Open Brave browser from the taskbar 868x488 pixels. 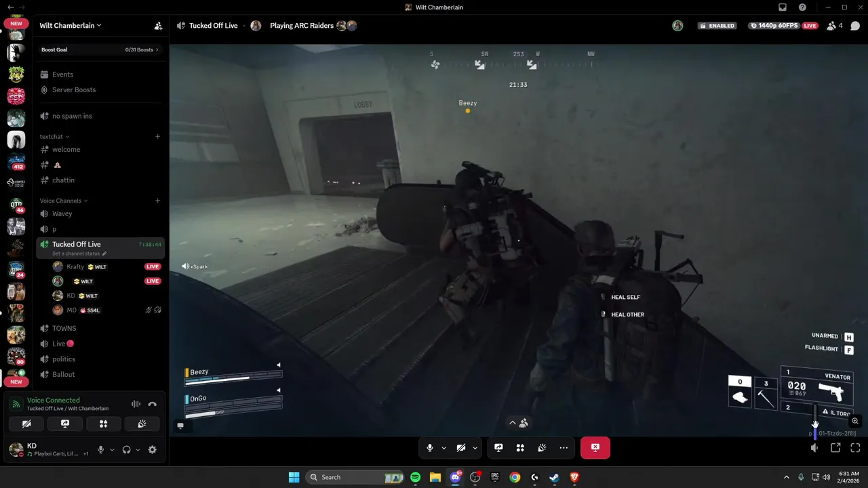[x=574, y=477]
